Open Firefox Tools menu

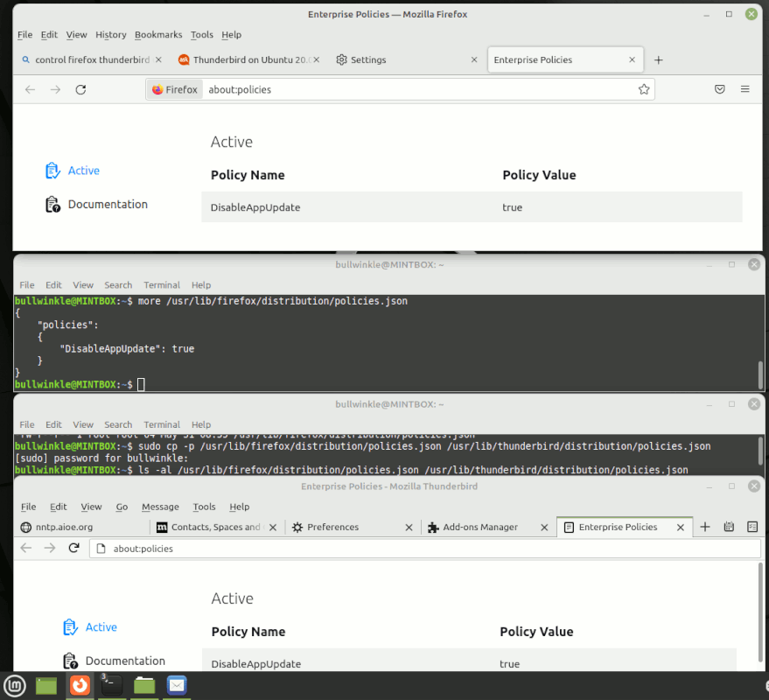(x=202, y=35)
